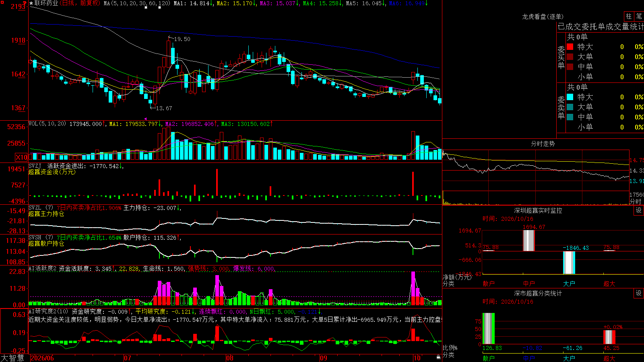Select the dark red 中单 buy-order swatch

[570, 67]
